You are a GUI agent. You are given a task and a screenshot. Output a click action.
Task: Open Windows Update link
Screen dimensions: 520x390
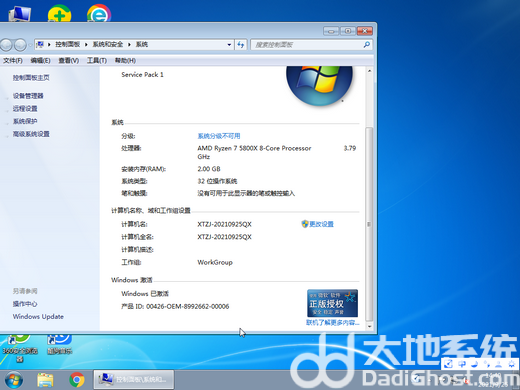point(38,317)
